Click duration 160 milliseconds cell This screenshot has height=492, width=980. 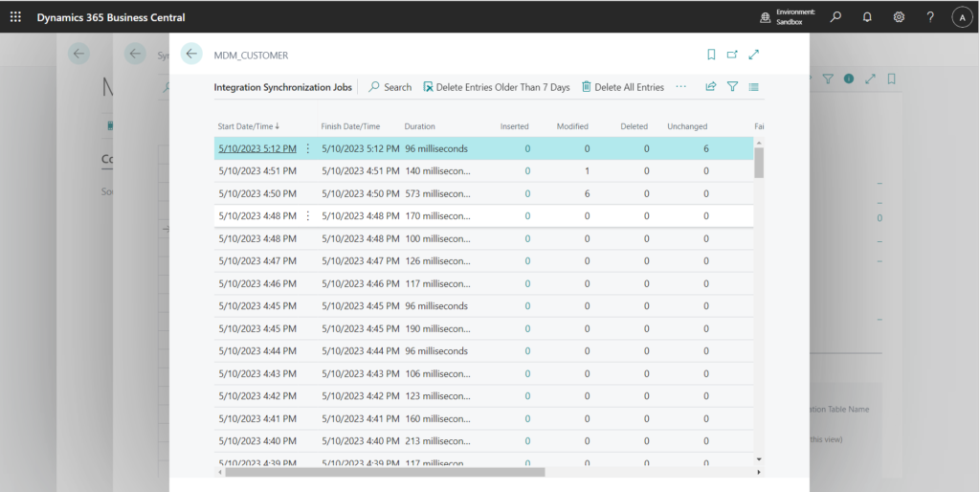click(x=438, y=419)
